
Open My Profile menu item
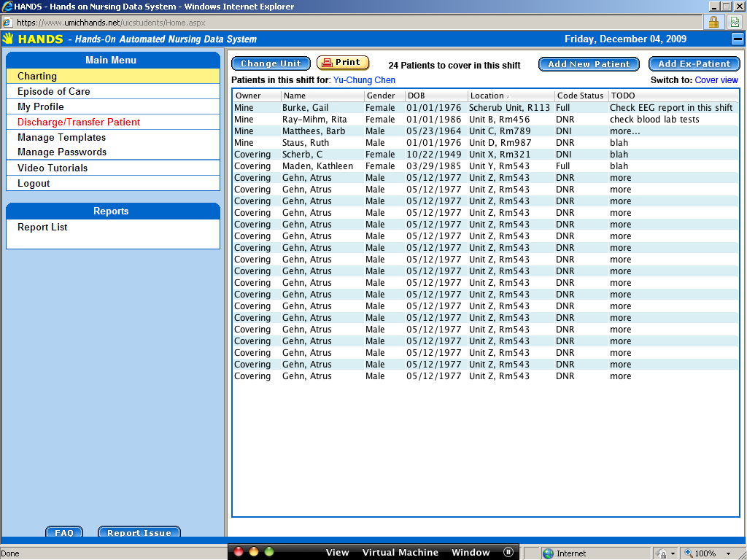tap(113, 106)
